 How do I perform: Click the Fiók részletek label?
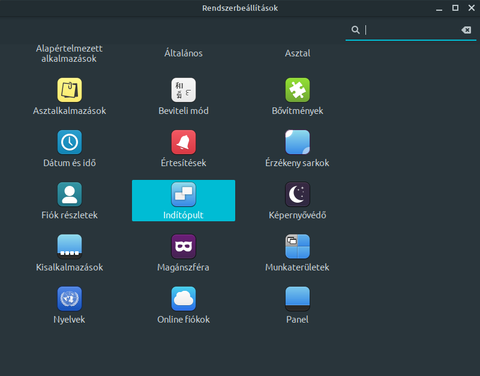(x=69, y=215)
